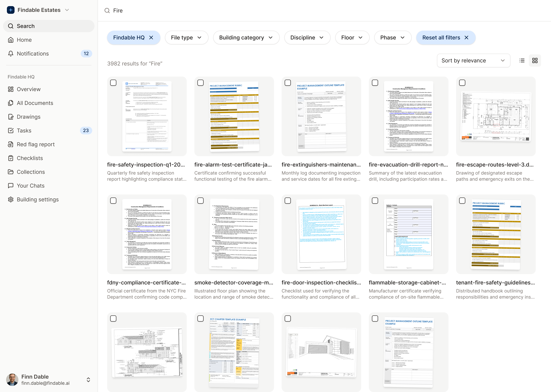Select checkbox for fdny-compliance-certificate document
Image resolution: width=551 pixels, height=392 pixels.
tap(113, 201)
